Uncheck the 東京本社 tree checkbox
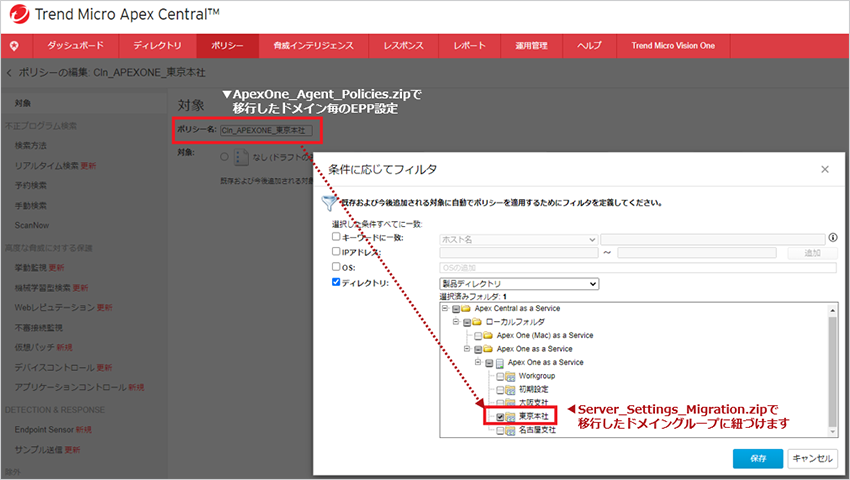The height and width of the screenshot is (480, 850). [x=501, y=416]
